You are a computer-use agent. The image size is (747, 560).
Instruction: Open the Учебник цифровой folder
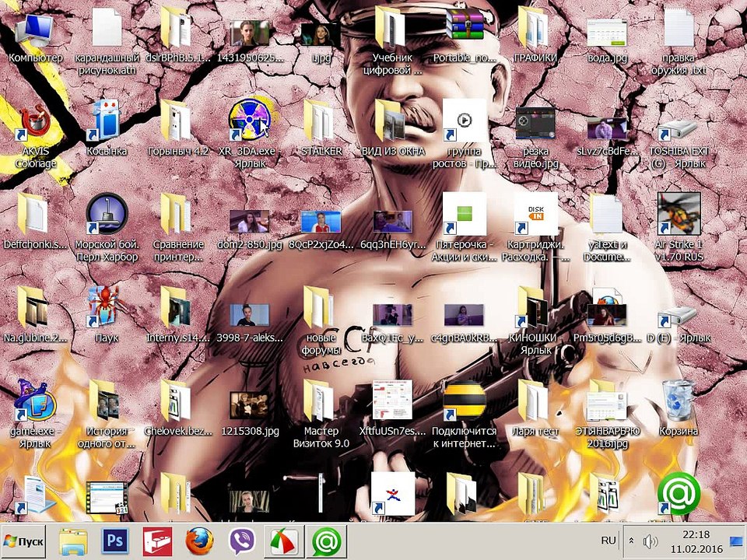click(x=392, y=28)
